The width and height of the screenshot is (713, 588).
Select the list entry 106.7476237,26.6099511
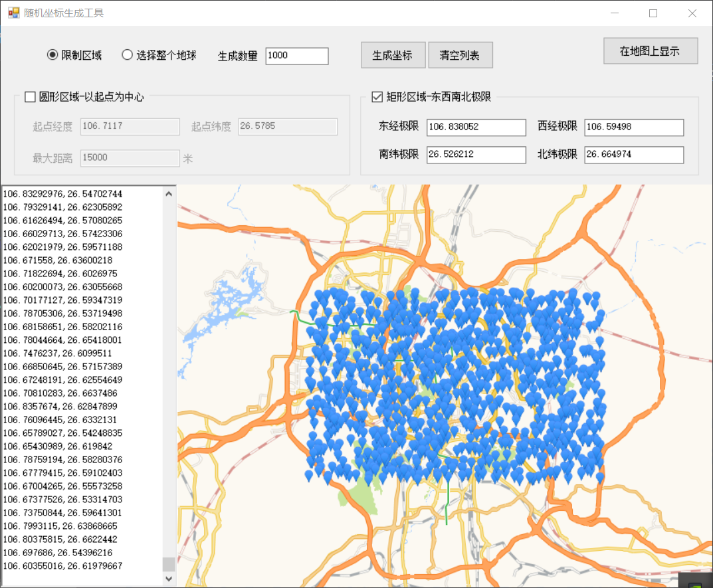click(58, 353)
